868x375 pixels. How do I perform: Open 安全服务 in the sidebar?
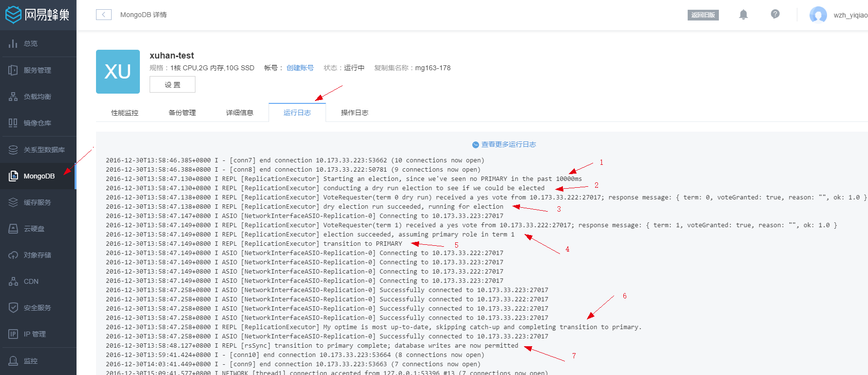click(38, 308)
